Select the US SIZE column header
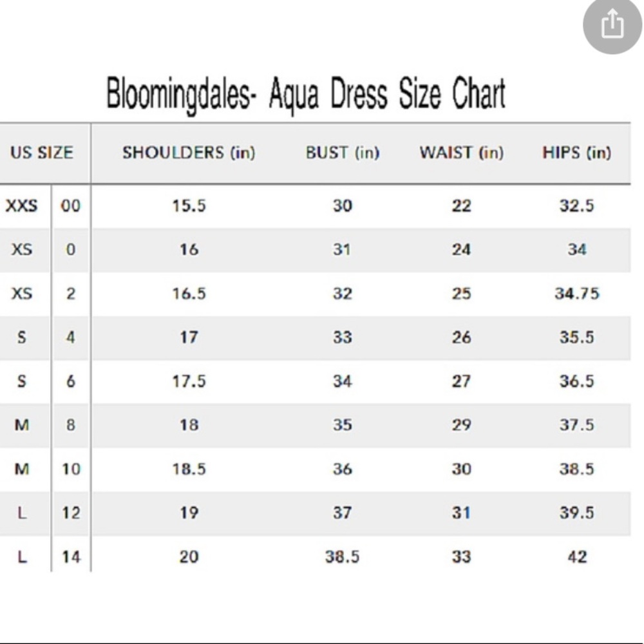 (x=42, y=153)
